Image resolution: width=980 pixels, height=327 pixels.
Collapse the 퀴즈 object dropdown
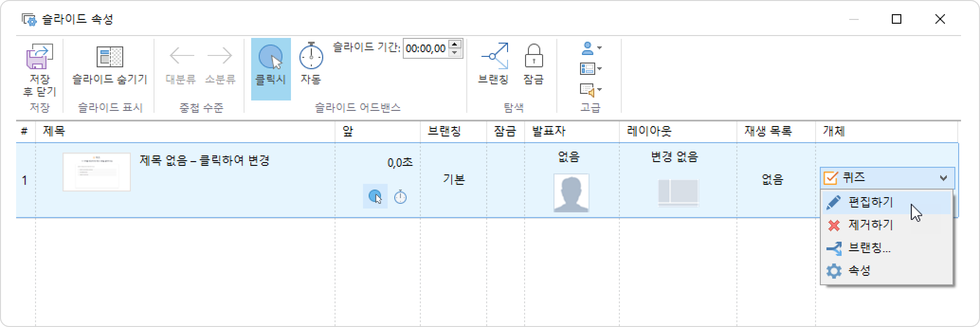(x=943, y=178)
